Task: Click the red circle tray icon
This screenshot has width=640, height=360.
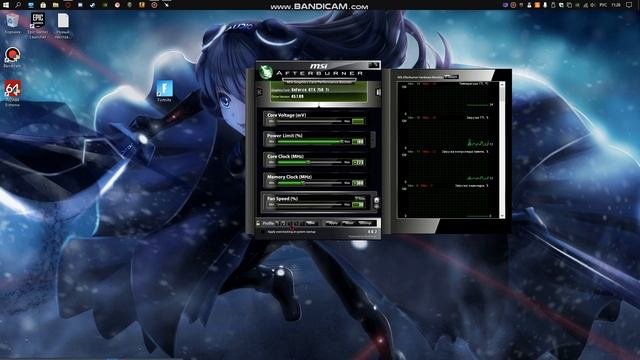Action: point(513,5)
